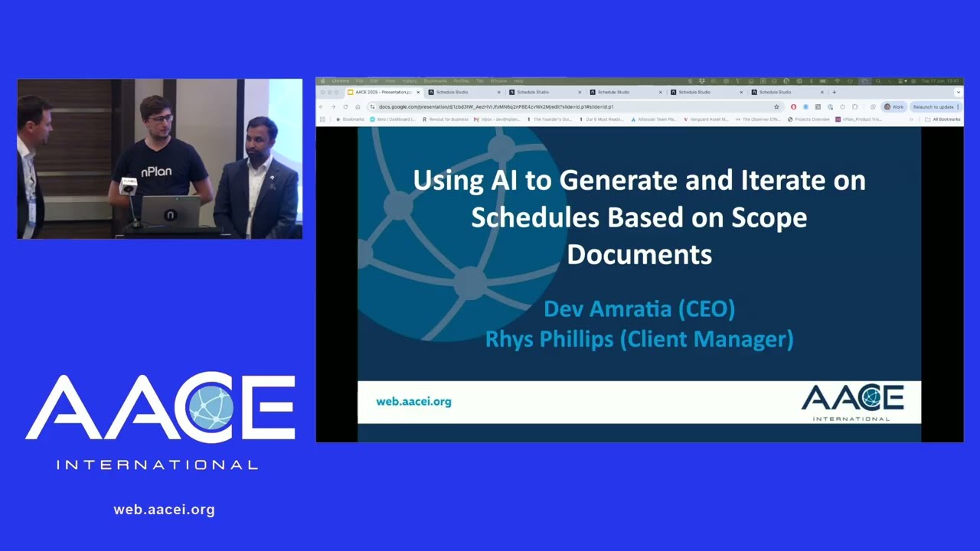Open a new tab with the plus icon
Viewport: 980px width, 551px height.
(835, 93)
